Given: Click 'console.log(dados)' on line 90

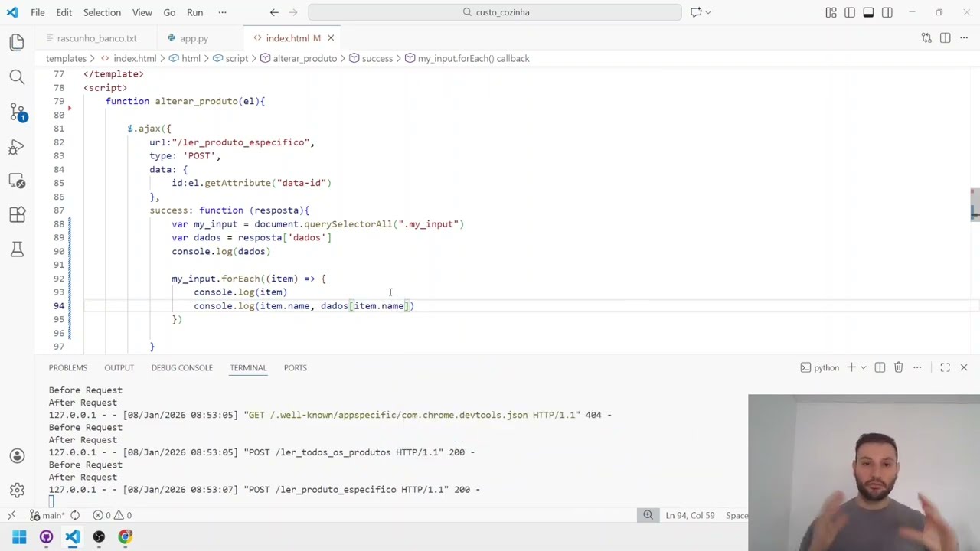Looking at the screenshot, I should (220, 251).
